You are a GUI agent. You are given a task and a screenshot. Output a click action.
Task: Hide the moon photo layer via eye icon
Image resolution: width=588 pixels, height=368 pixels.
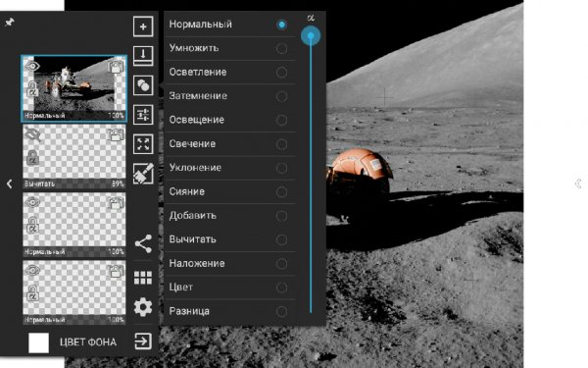[x=32, y=67]
